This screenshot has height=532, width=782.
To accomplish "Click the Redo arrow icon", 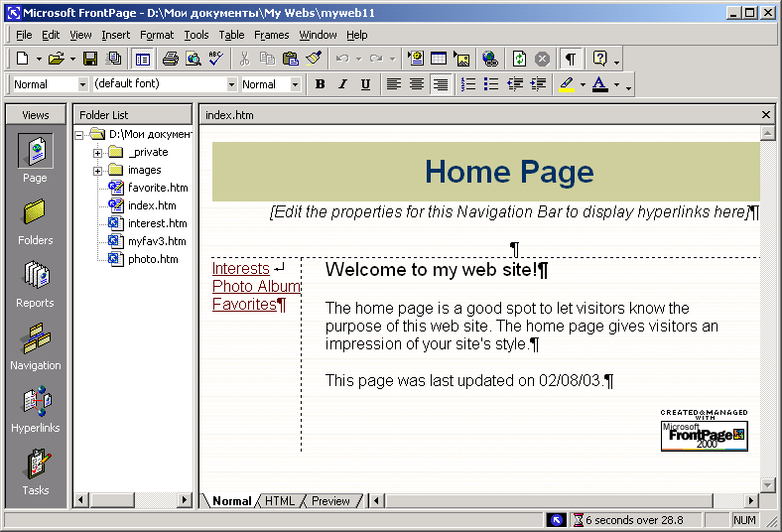I will (x=376, y=59).
